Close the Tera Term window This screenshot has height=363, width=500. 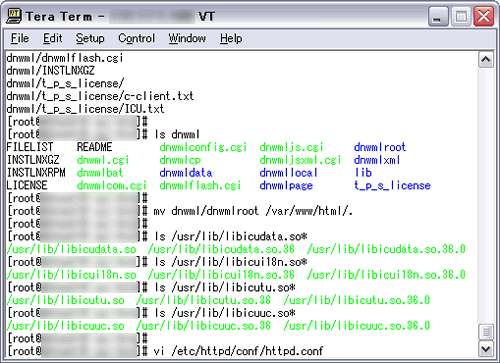pyautogui.click(x=484, y=16)
